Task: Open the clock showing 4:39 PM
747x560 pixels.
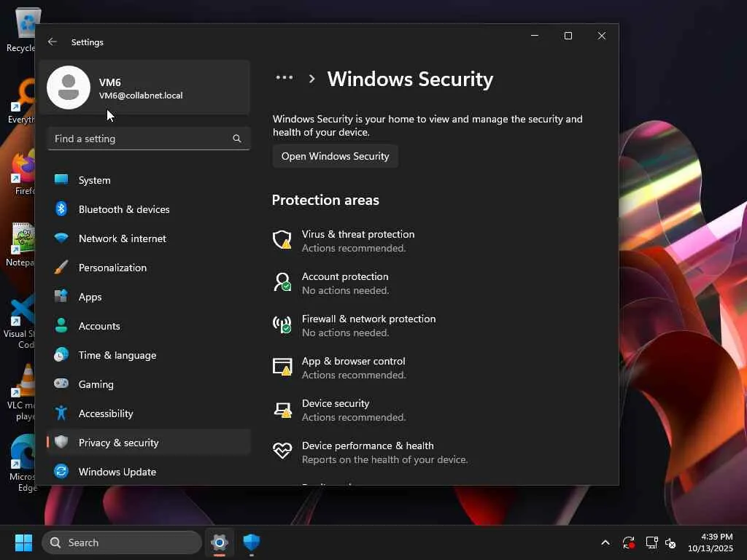Action: click(711, 542)
